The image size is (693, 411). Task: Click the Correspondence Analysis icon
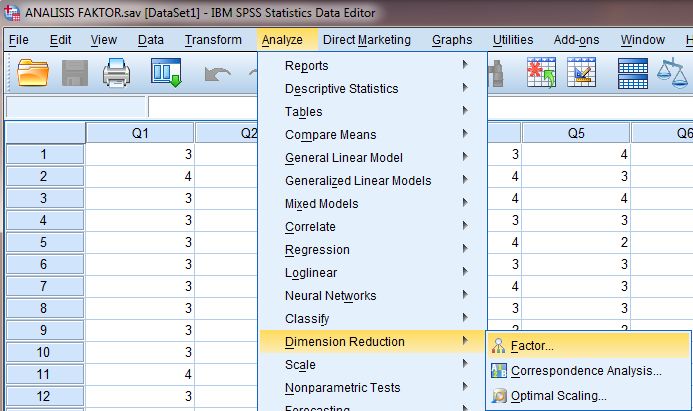click(x=499, y=370)
